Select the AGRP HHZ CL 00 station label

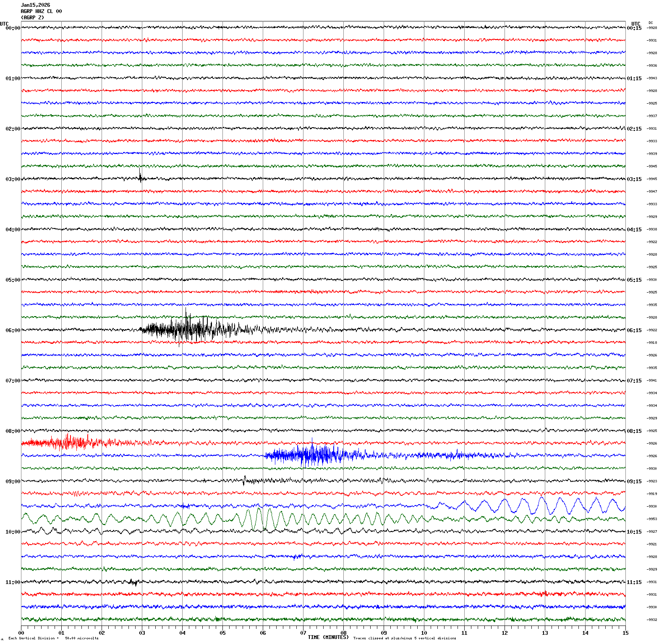click(x=41, y=11)
